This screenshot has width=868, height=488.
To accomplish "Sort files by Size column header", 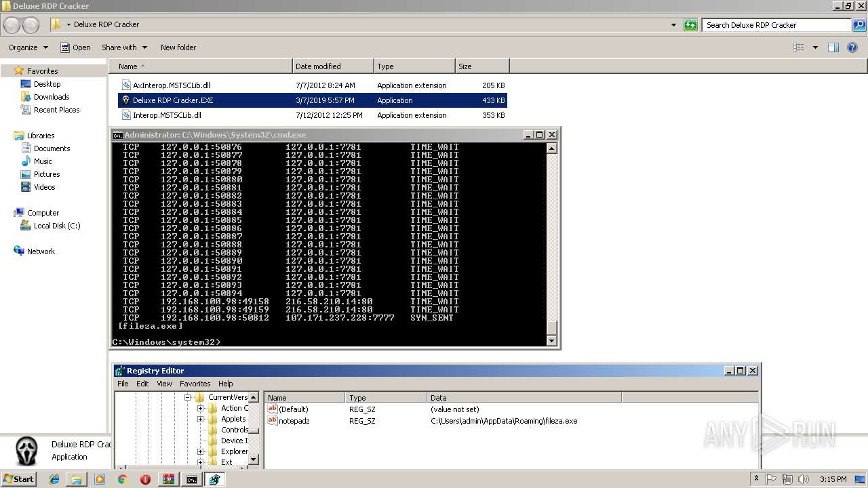I will [x=482, y=66].
